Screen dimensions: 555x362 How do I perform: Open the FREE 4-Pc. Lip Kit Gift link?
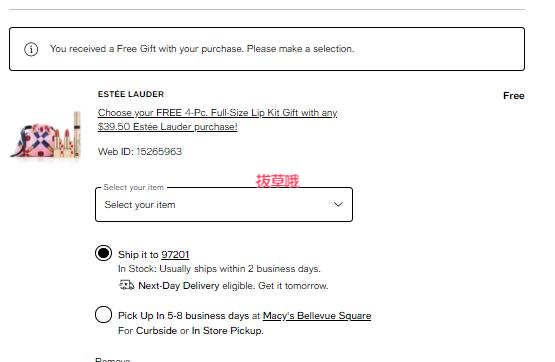(217, 120)
